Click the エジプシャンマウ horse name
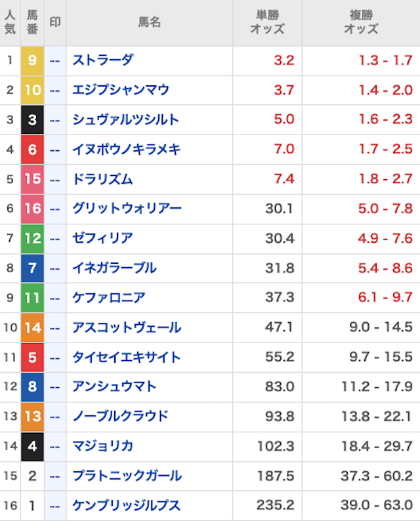This screenshot has width=420, height=521. 121,90
